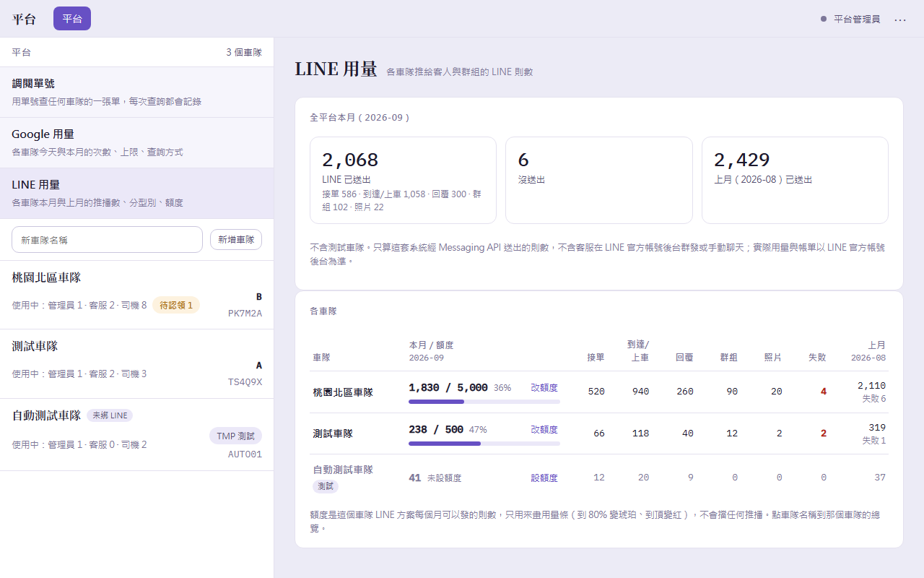Screen dimensions: 924x578
Task: Open 測試車隊 in the sidebar list
Action: 137,363
